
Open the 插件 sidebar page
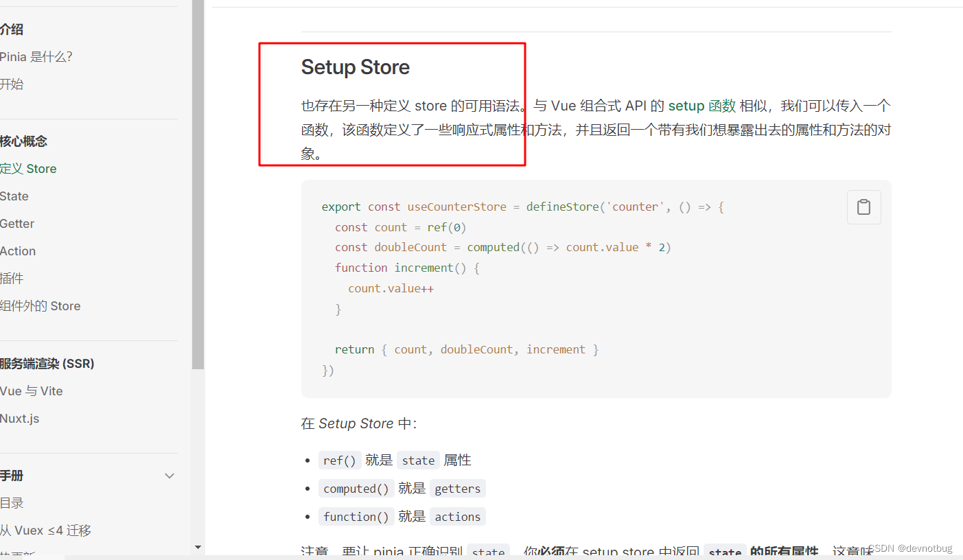(x=12, y=279)
